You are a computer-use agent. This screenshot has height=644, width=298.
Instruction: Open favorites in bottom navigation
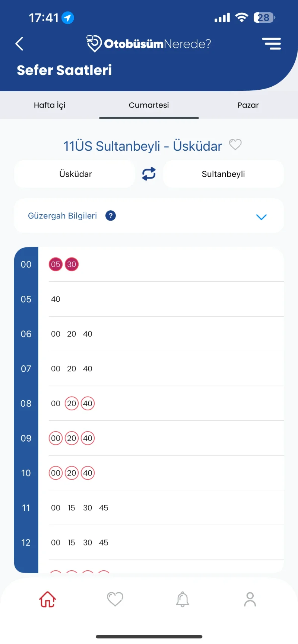[115, 599]
